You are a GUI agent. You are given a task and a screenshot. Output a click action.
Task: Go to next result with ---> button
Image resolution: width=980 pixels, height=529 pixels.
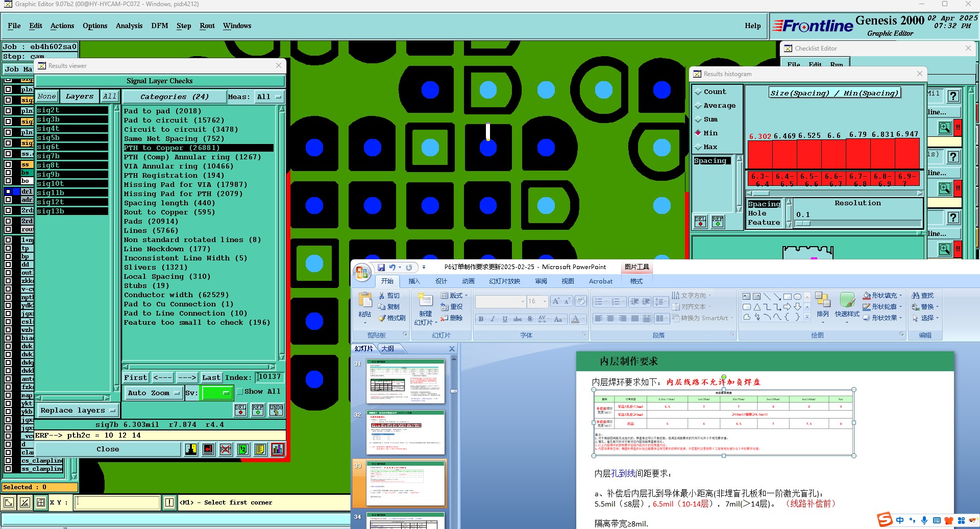click(187, 378)
